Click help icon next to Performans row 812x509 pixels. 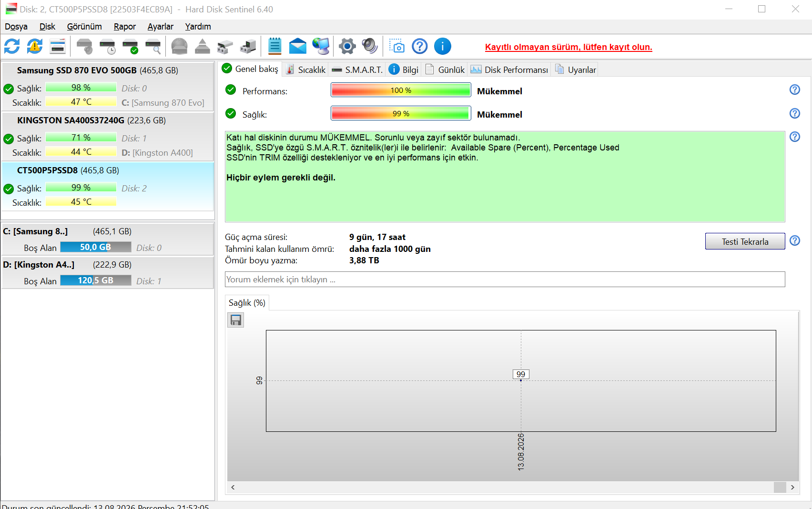point(795,90)
